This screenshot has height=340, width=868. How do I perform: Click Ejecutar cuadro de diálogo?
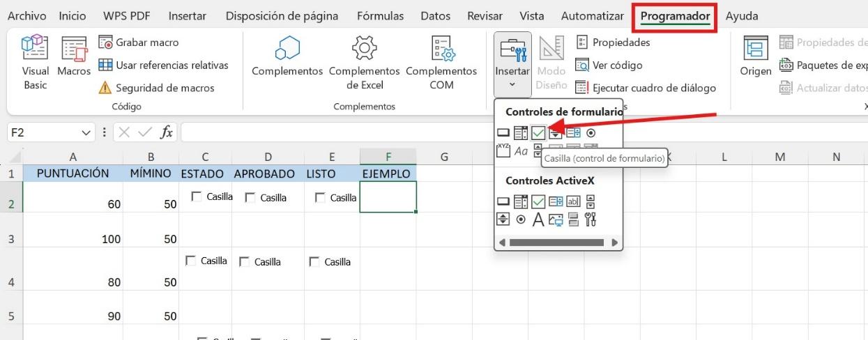tap(646, 88)
